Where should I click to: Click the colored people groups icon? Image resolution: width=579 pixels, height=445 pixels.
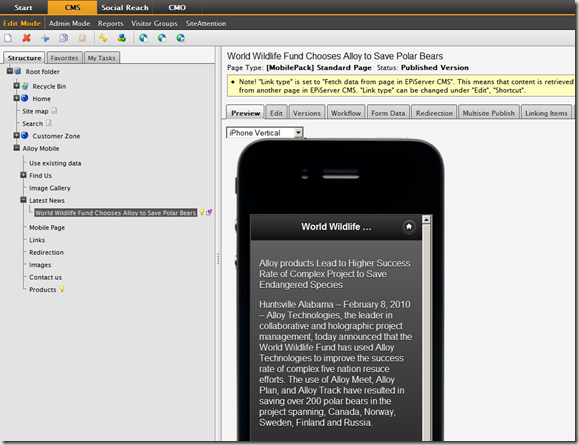point(121,38)
